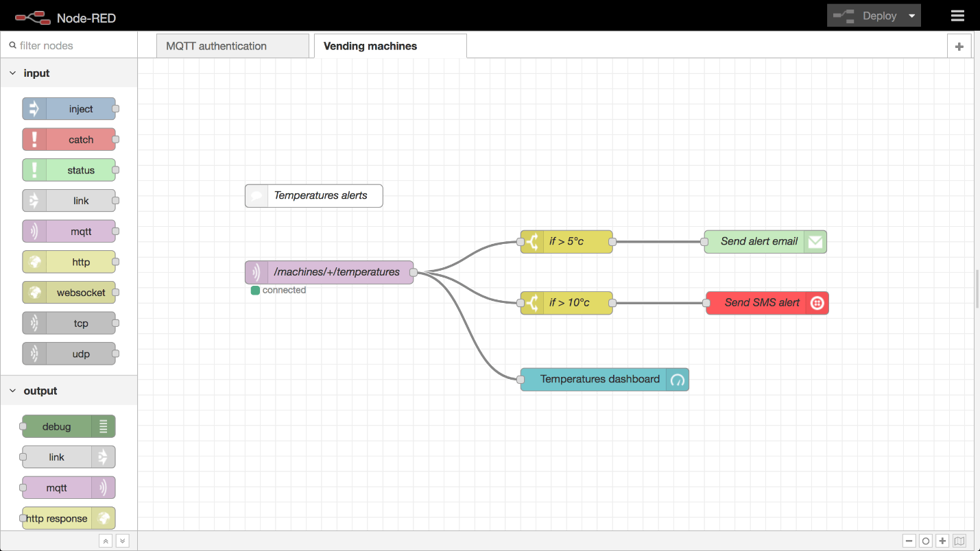980x551 pixels.
Task: Click the icon on the Send SMS alert node
Action: tap(817, 302)
